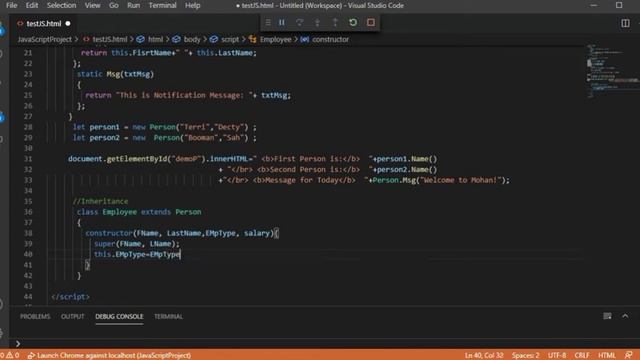The height and width of the screenshot is (360, 640).
Task: Click the closing '</script>' tag line
Action: click(x=70, y=297)
